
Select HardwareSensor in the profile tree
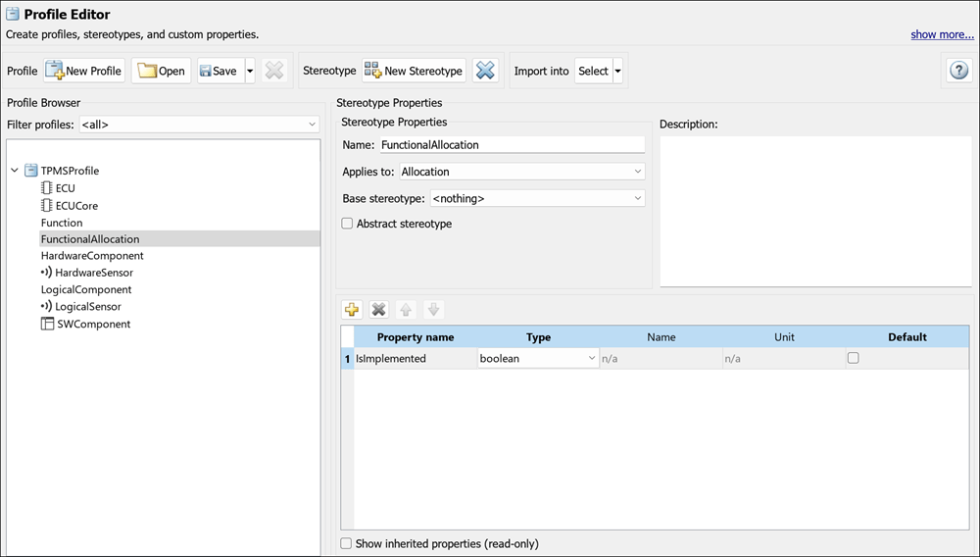[93, 273]
